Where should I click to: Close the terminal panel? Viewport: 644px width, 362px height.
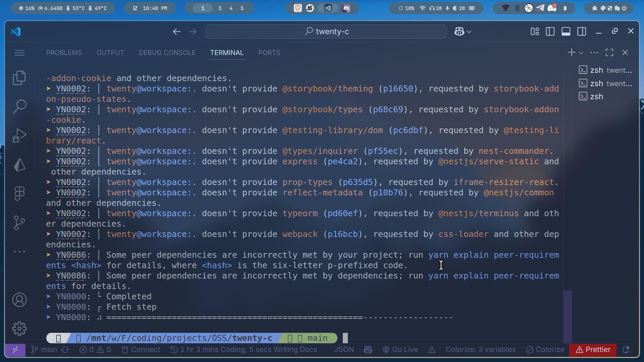[625, 53]
